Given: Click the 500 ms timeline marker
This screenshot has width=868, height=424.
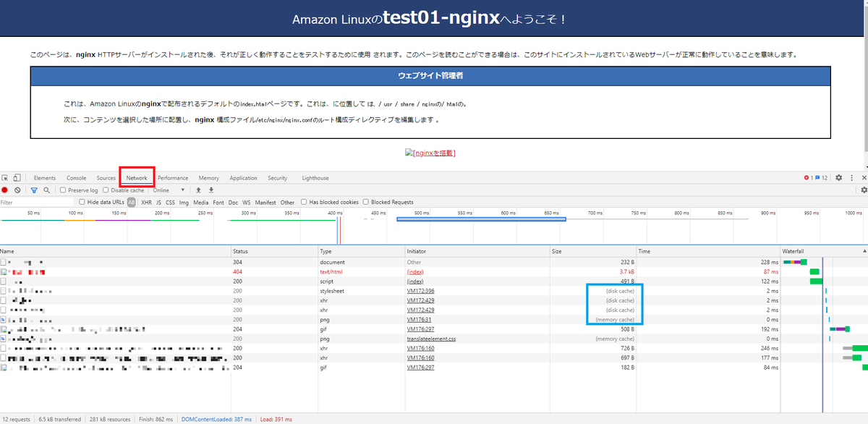Looking at the screenshot, I should (422, 213).
